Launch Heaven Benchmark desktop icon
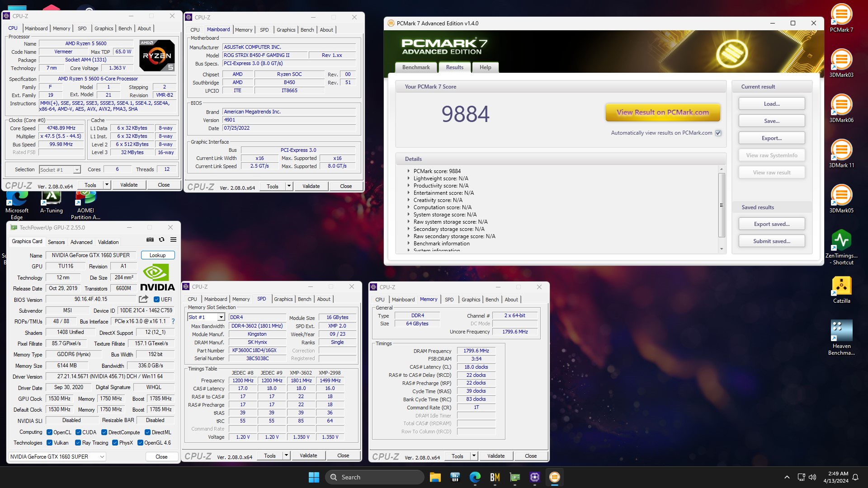 (x=841, y=338)
